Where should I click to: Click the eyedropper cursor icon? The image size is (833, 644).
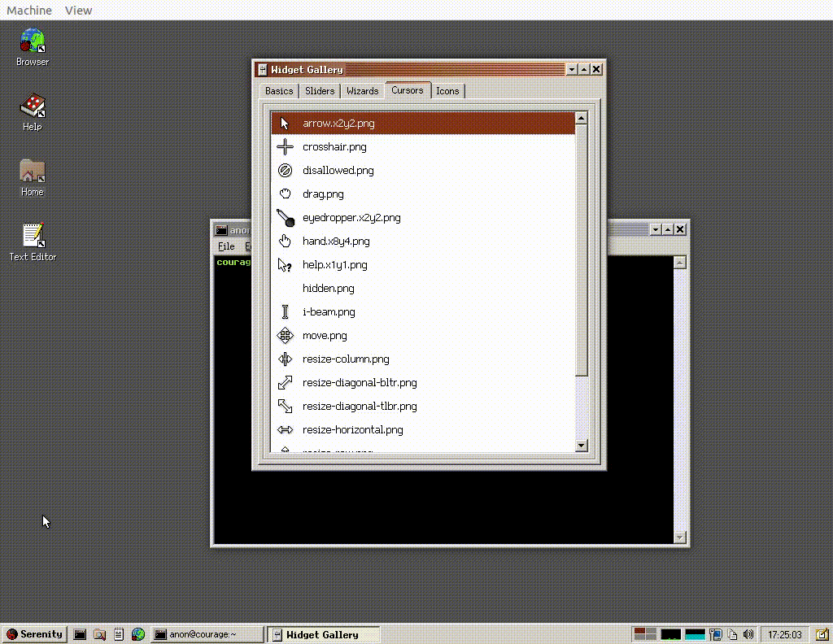click(x=284, y=217)
